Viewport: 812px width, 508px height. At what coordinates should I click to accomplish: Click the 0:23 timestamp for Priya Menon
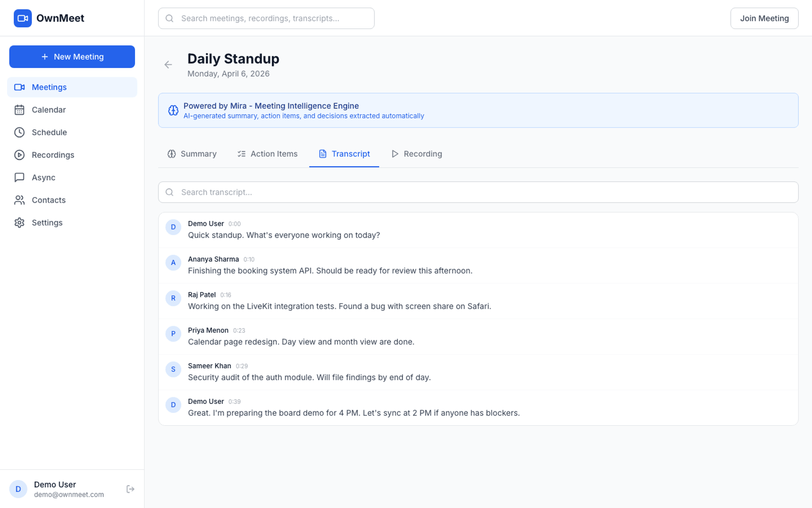[x=239, y=331]
